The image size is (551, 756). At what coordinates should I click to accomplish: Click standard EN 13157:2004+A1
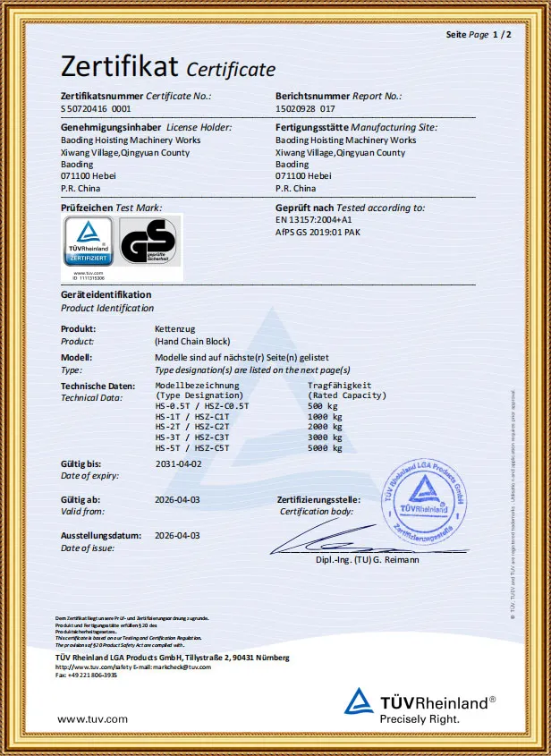(x=314, y=219)
